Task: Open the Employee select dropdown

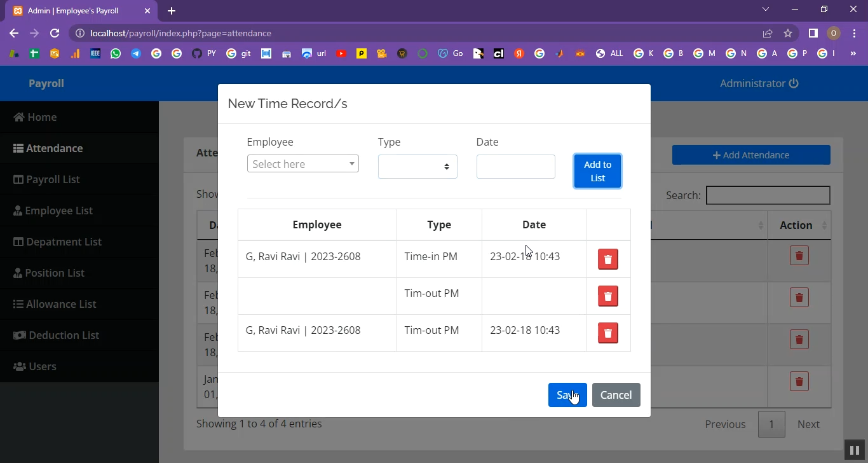Action: 302,164
